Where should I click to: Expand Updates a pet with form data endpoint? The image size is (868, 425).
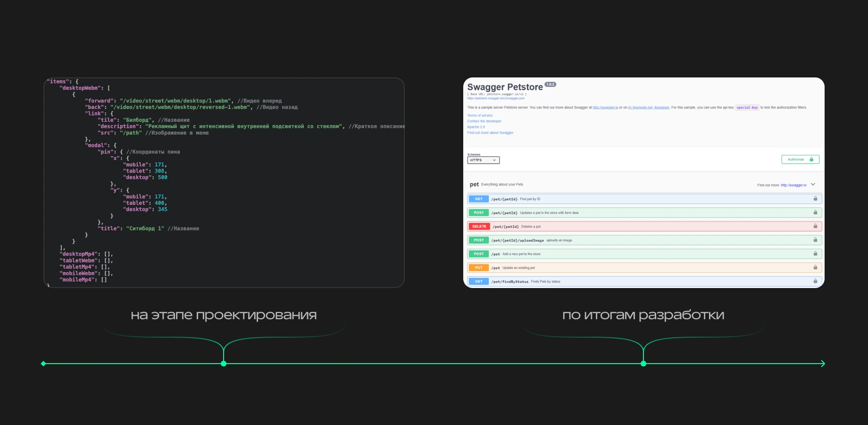click(644, 213)
